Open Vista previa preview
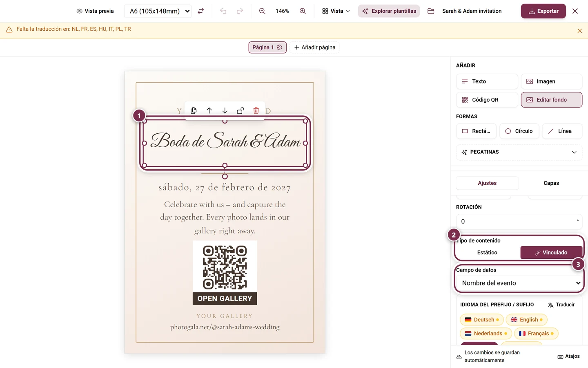588x368 pixels. [95, 11]
